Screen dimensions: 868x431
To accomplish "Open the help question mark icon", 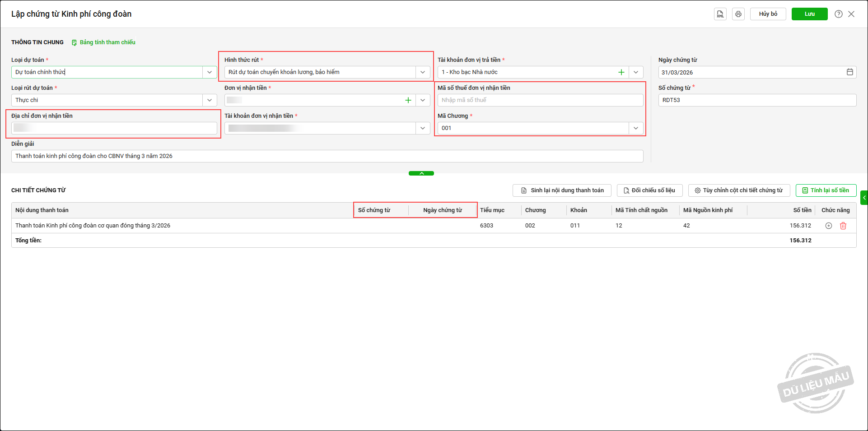I will (838, 14).
